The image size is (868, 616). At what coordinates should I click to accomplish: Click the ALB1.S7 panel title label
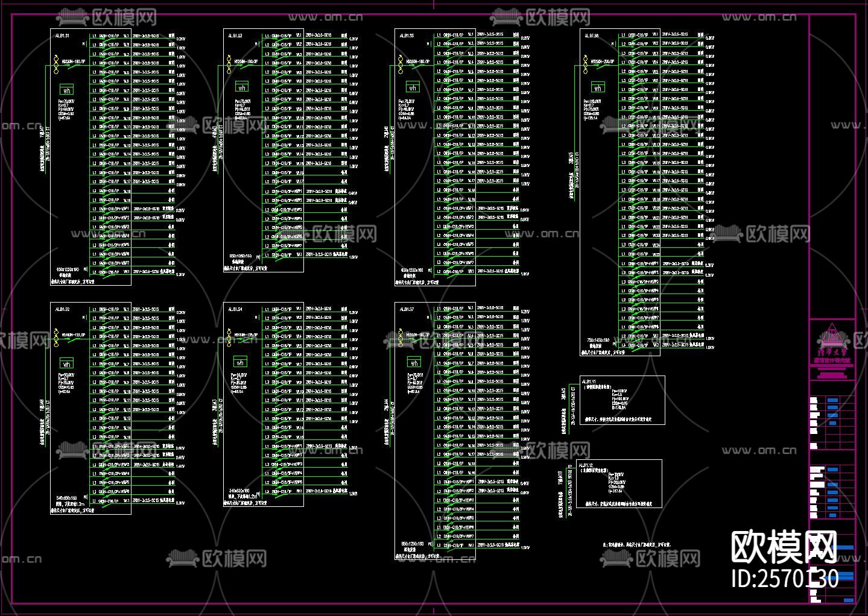point(407,309)
